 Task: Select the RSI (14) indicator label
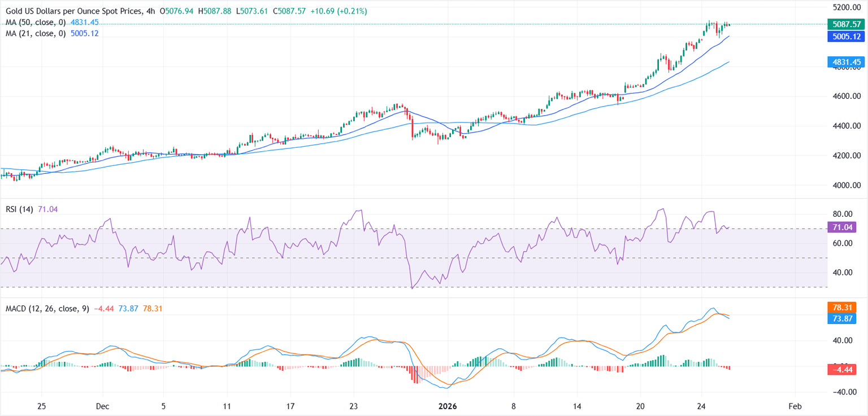pyautogui.click(x=18, y=209)
